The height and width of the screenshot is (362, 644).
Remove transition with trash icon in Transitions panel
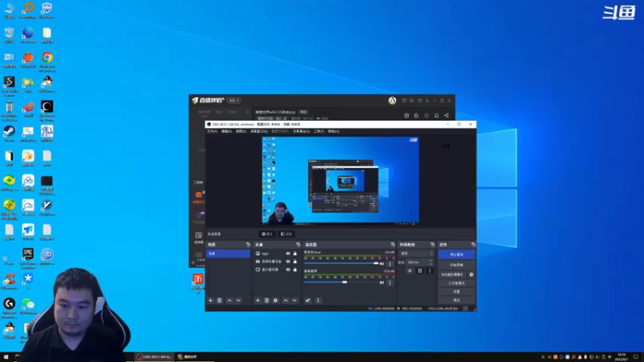[x=419, y=271]
